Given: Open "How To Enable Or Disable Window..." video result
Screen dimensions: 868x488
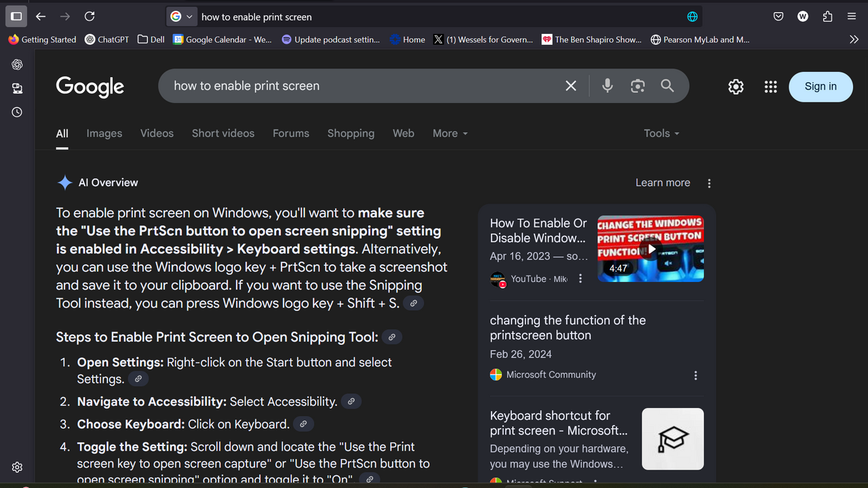Looking at the screenshot, I should tap(538, 230).
